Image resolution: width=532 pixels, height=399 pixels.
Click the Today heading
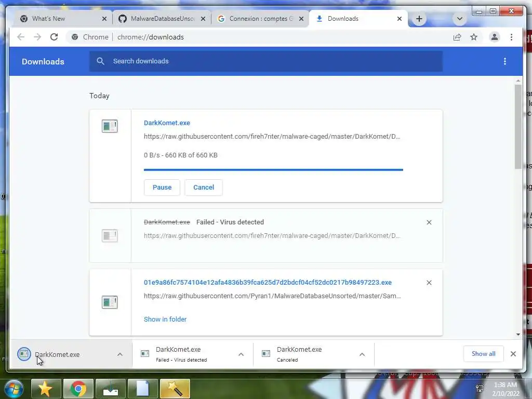(99, 96)
